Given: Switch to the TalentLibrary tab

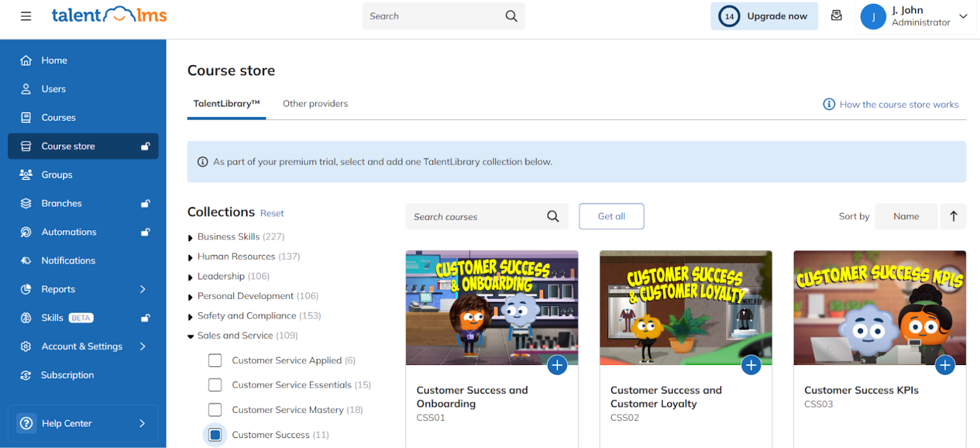Looking at the screenshot, I should (x=226, y=103).
